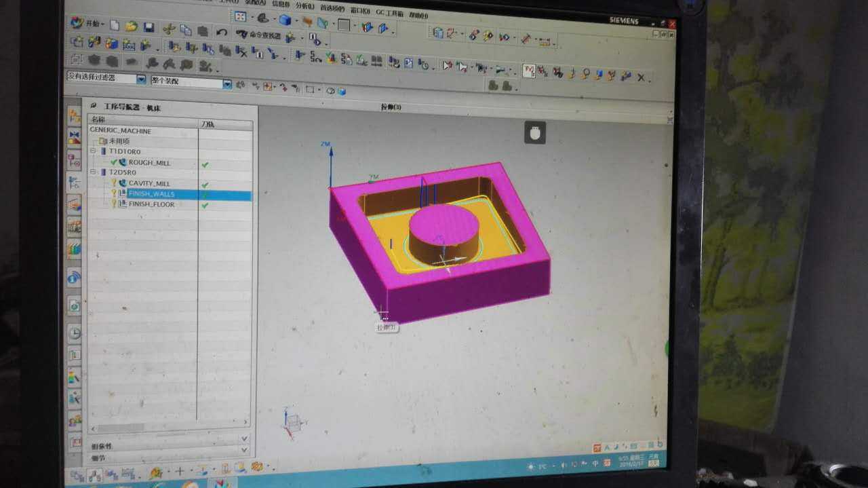Open the History clock sidebar tab
The height and width of the screenshot is (488, 868).
coord(74,333)
